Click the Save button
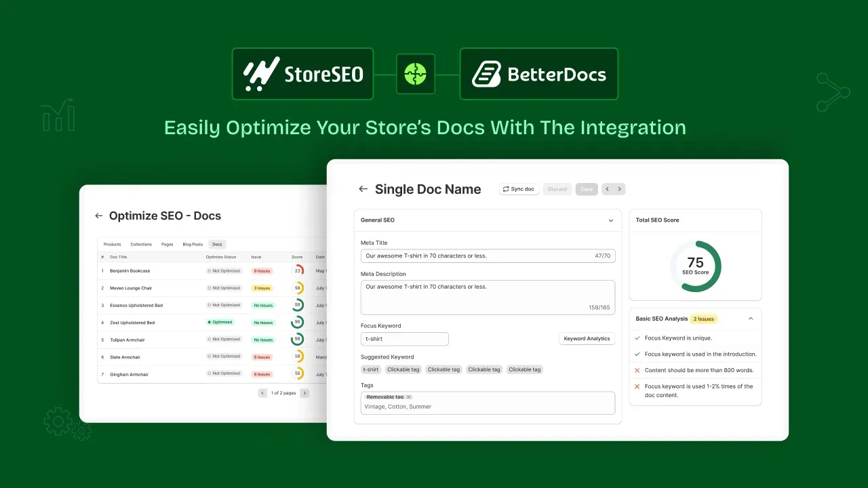Image resolution: width=868 pixels, height=488 pixels. [587, 189]
